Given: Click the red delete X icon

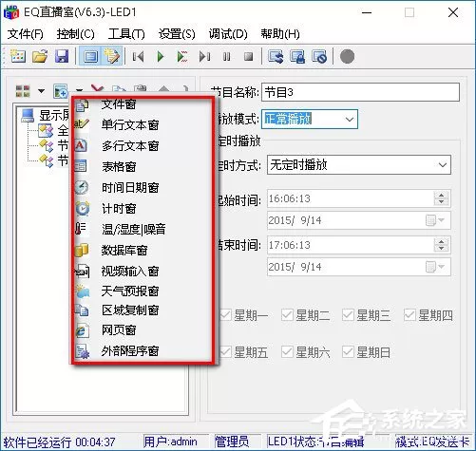Looking at the screenshot, I should (x=97, y=89).
